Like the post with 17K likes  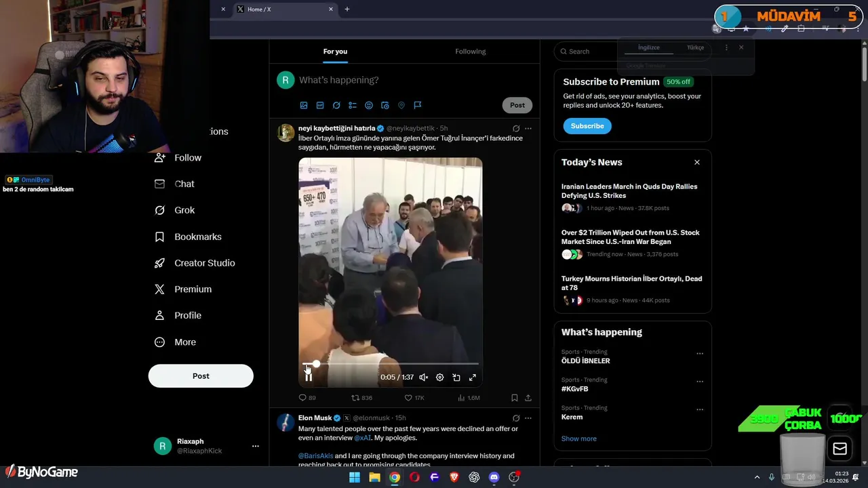(414, 398)
